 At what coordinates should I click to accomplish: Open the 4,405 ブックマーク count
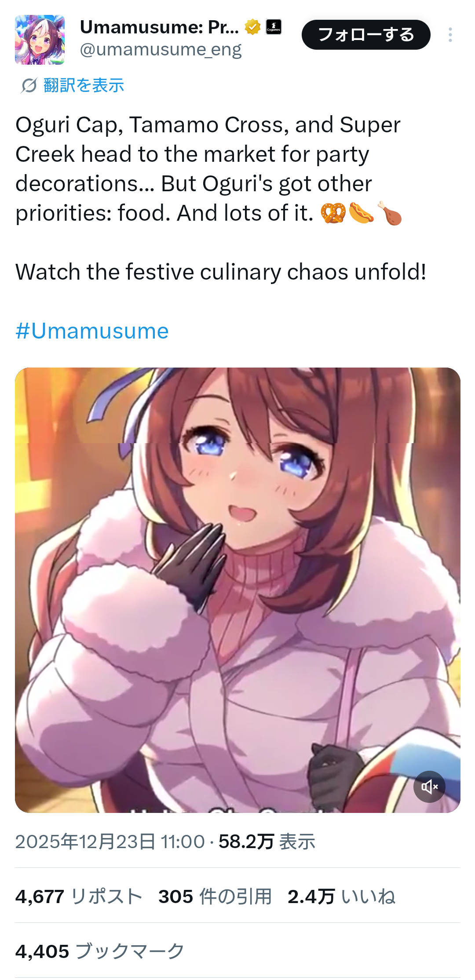[100, 951]
